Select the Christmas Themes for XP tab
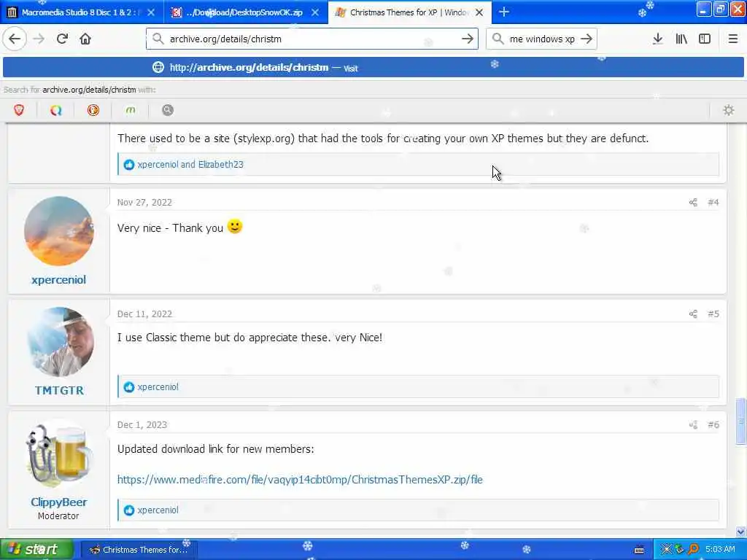Viewport: 747px width, 560px height. tap(410, 12)
